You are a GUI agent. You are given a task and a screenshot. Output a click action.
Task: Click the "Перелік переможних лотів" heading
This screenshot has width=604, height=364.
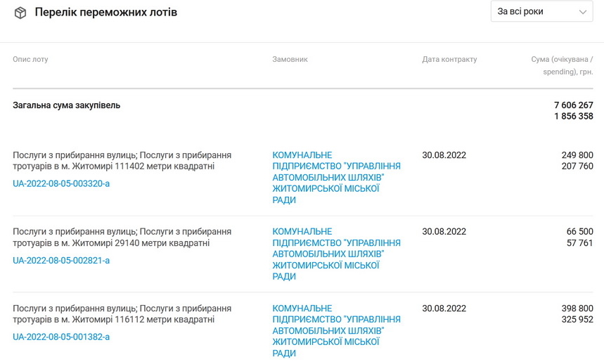coord(105,13)
